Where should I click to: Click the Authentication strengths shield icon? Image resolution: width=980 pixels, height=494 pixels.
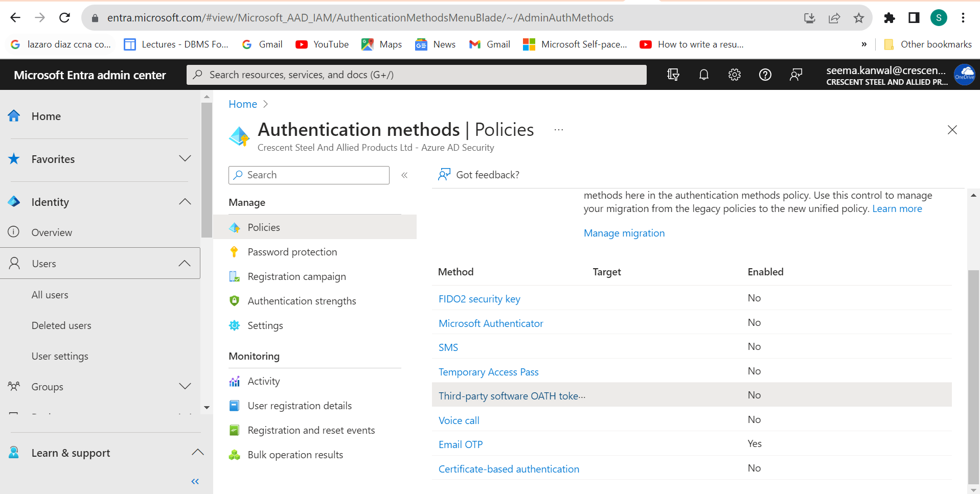click(x=234, y=301)
